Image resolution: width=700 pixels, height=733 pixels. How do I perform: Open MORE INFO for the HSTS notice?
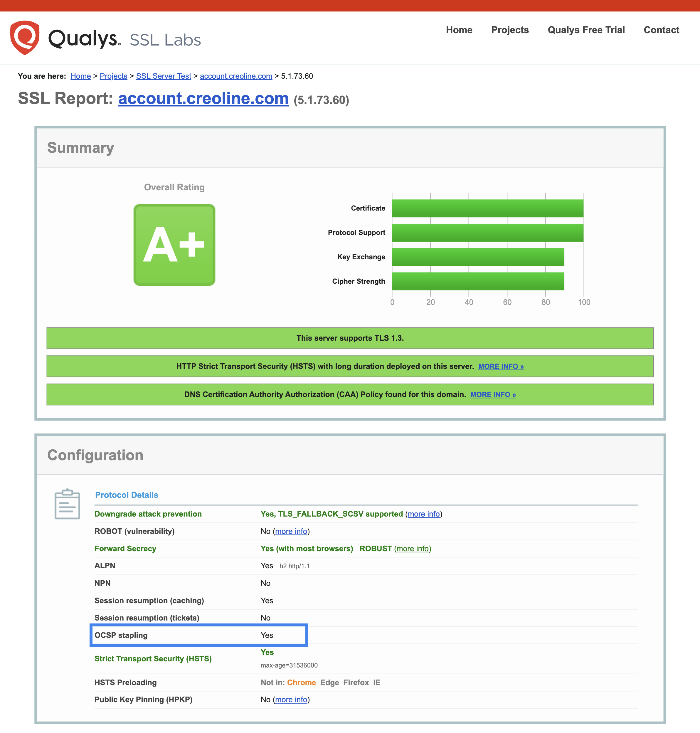point(501,366)
